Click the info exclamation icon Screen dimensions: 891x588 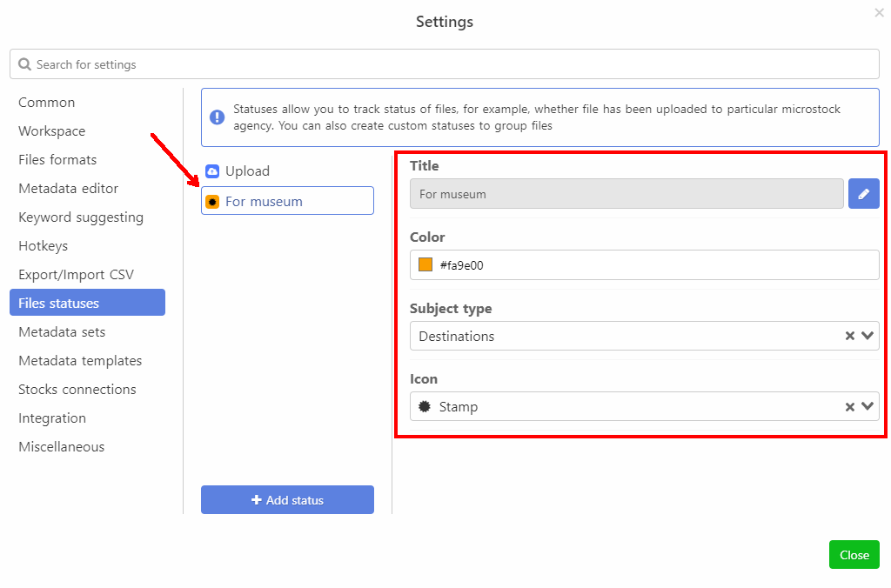click(x=217, y=117)
